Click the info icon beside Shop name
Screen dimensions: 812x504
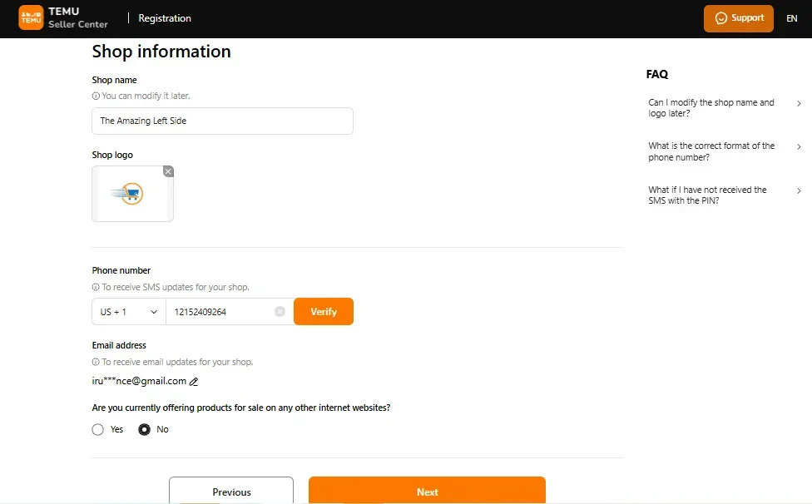click(x=94, y=96)
